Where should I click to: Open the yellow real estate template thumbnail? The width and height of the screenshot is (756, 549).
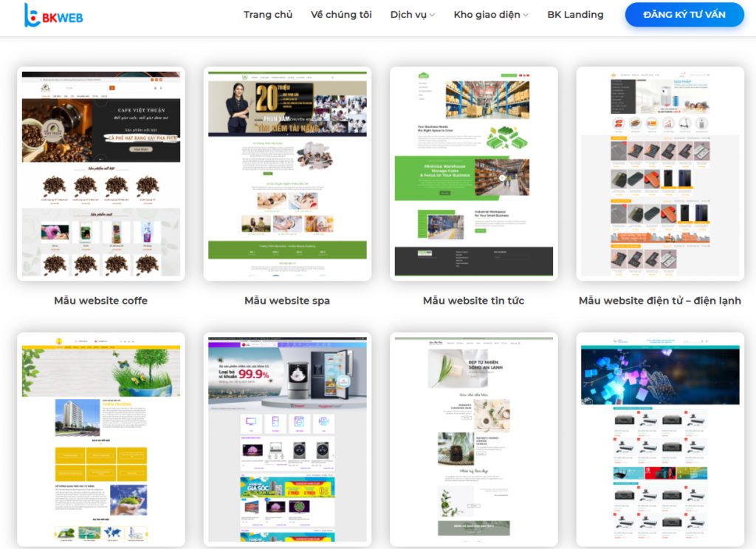pyautogui.click(x=101, y=439)
